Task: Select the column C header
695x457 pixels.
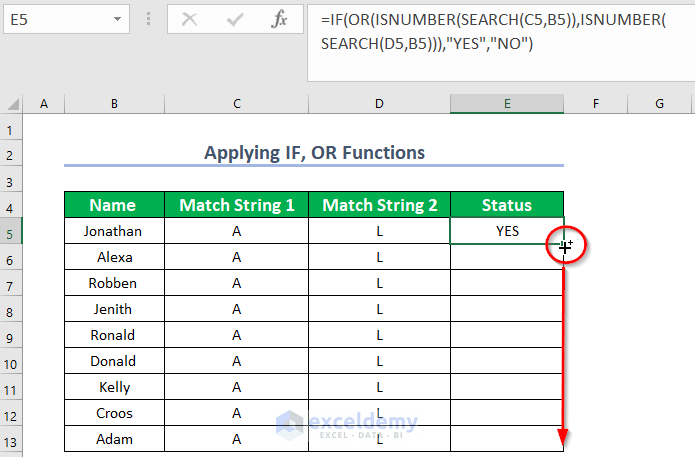Action: [236, 104]
